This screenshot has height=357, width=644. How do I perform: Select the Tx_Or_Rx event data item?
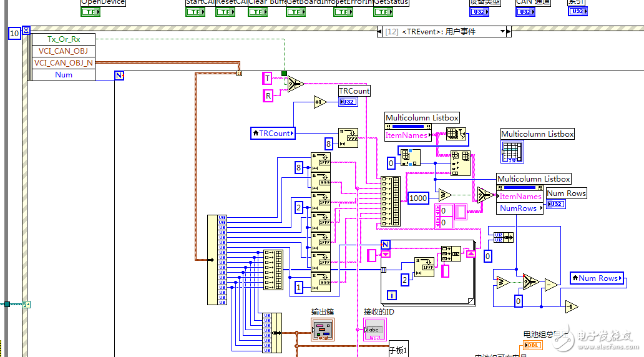pyautogui.click(x=64, y=39)
